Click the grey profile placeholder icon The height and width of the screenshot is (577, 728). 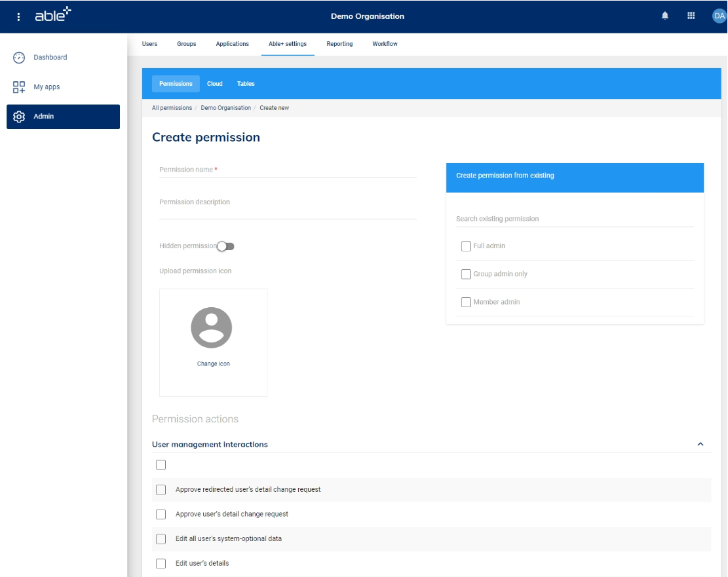tap(211, 327)
